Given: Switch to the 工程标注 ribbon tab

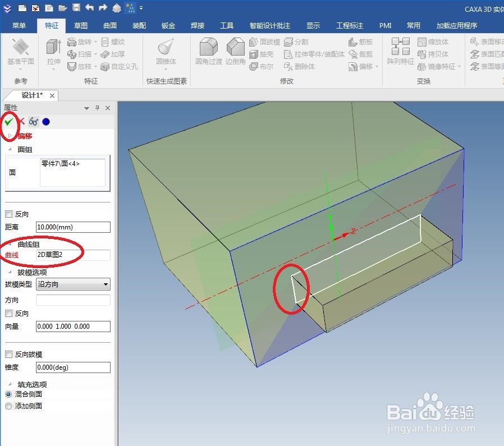Looking at the screenshot, I should click(x=350, y=25).
